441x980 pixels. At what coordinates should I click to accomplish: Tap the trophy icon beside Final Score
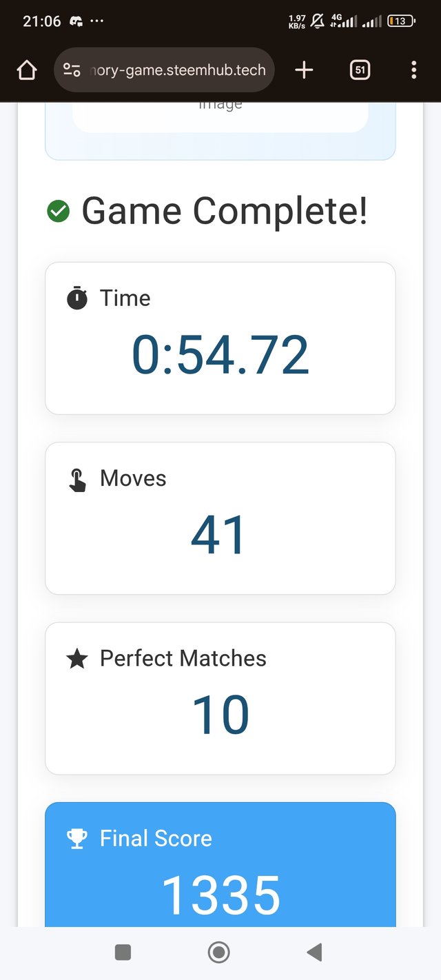[77, 839]
